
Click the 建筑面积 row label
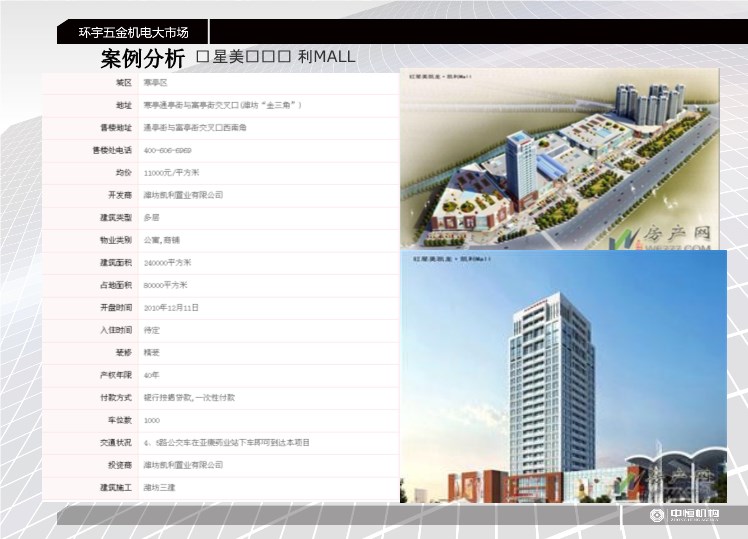tap(116, 262)
